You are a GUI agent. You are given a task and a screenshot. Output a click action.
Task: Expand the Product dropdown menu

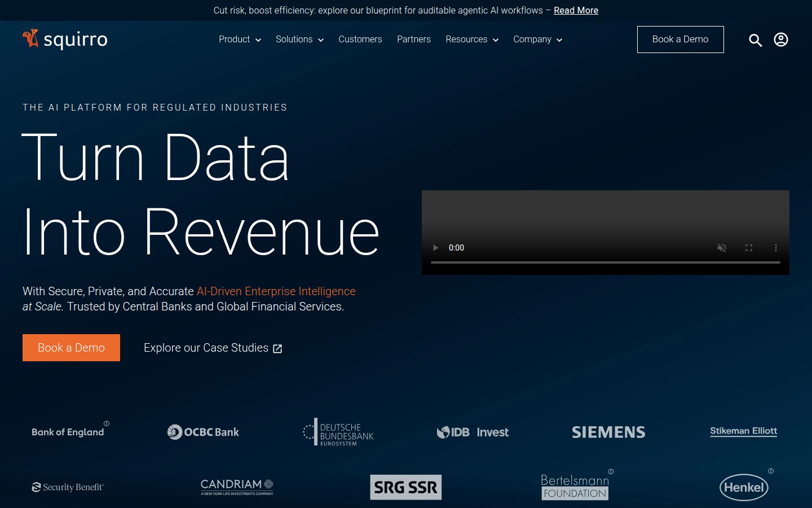(x=240, y=40)
